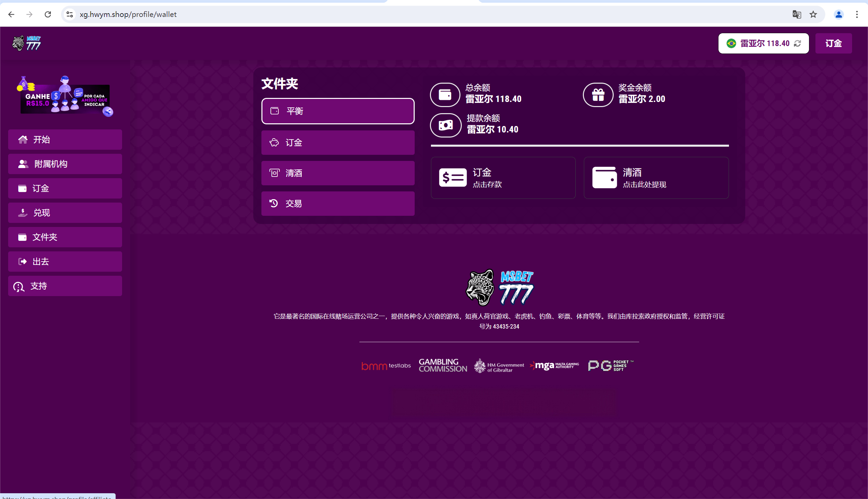This screenshot has height=499, width=868.
Task: Open Chrome three-dot menu
Action: point(857,14)
